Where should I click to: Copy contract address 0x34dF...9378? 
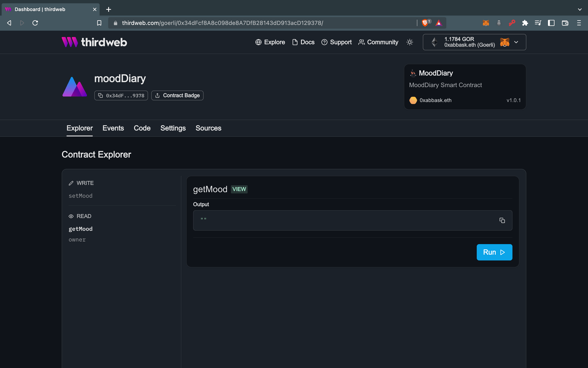[x=121, y=95]
